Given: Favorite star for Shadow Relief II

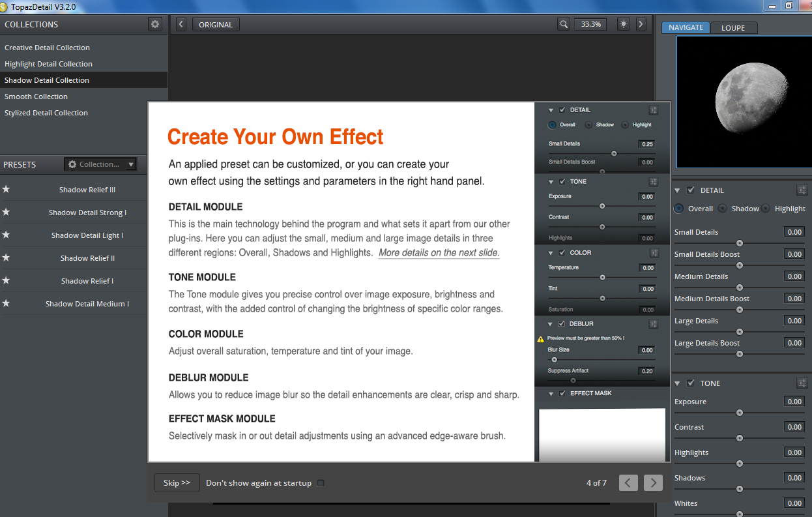Looking at the screenshot, I should point(6,258).
